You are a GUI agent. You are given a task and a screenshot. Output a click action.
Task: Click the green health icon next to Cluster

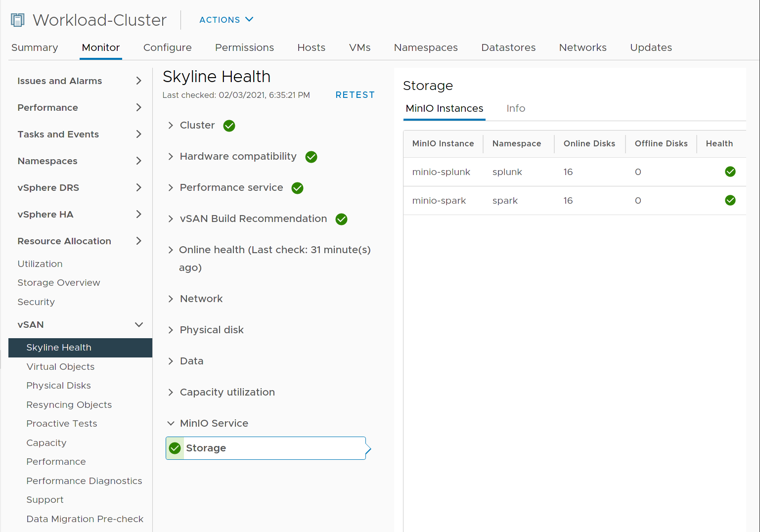click(x=229, y=125)
